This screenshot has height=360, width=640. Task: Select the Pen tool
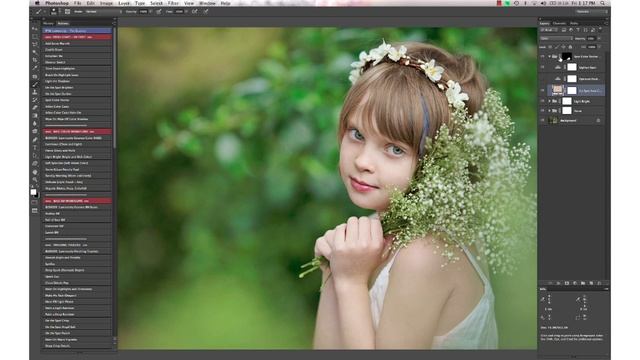click(35, 140)
